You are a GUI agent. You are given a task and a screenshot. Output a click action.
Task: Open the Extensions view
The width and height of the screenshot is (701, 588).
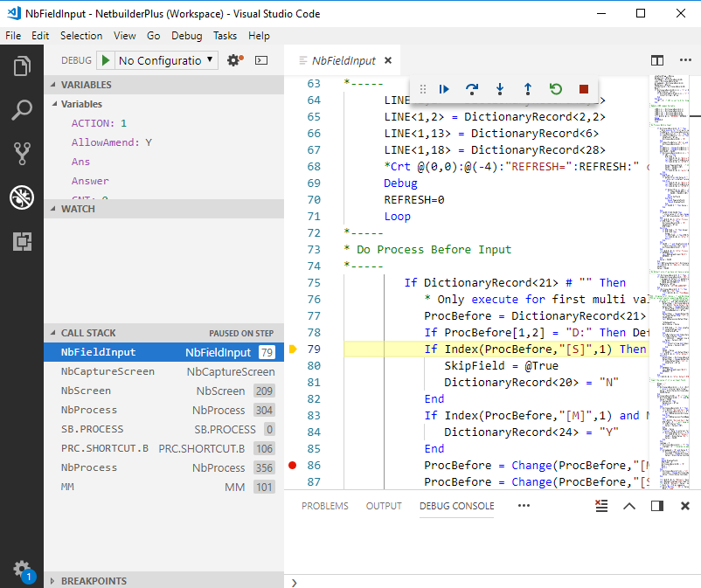22,241
